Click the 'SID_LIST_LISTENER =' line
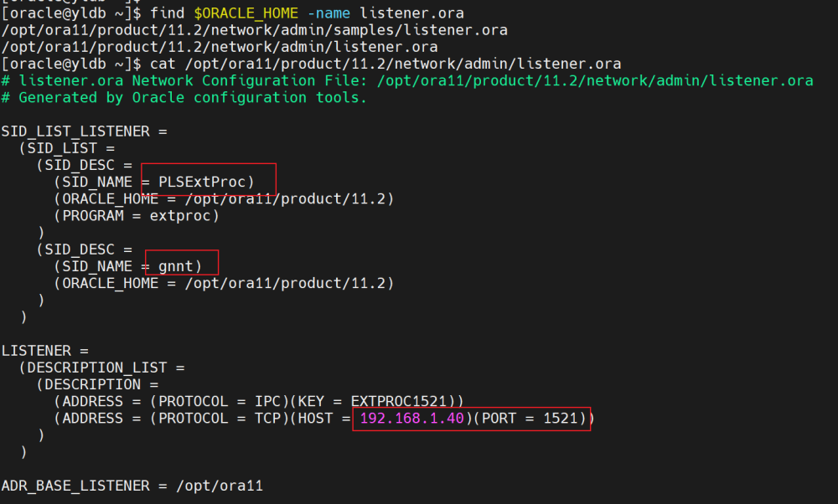This screenshot has height=504, width=838. pyautogui.click(x=84, y=131)
